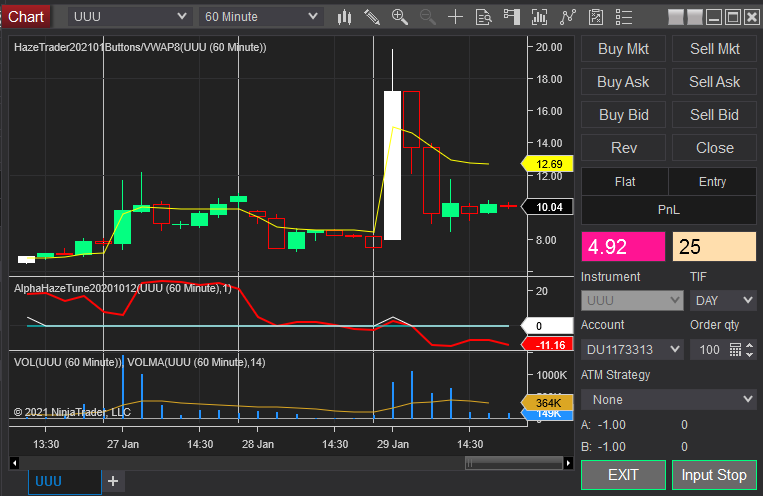Viewport: 763px width, 496px height.
Task: Expand the TIF DAY dropdown
Action: coord(723,300)
